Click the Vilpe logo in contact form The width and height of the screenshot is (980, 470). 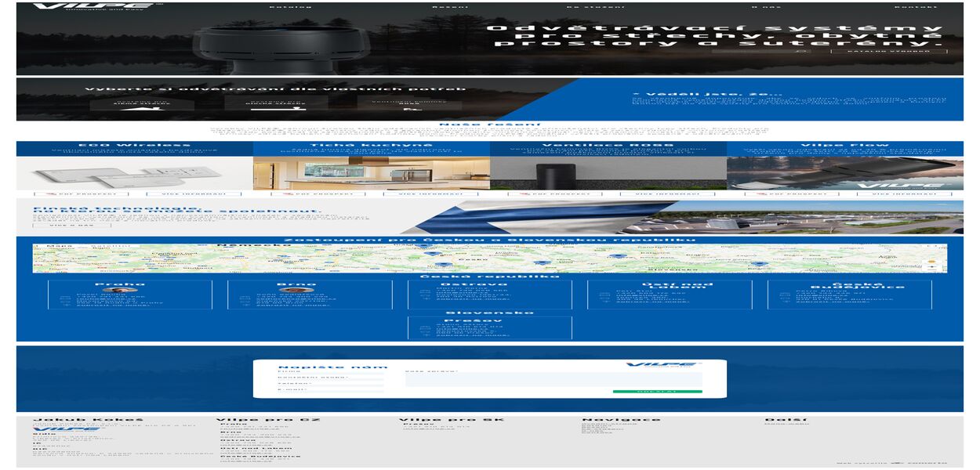664,365
